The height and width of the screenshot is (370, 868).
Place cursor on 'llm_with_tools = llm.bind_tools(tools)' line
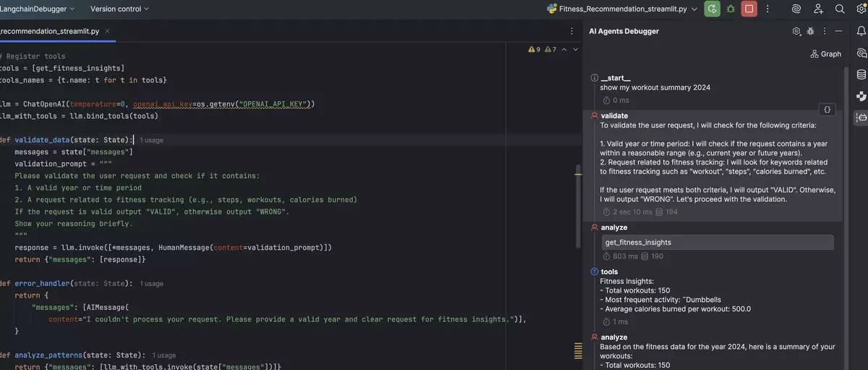pos(79,116)
